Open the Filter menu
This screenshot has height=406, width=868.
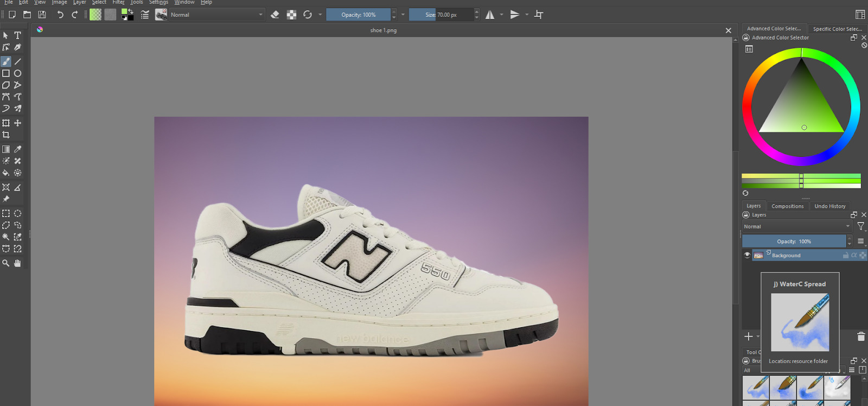click(119, 2)
